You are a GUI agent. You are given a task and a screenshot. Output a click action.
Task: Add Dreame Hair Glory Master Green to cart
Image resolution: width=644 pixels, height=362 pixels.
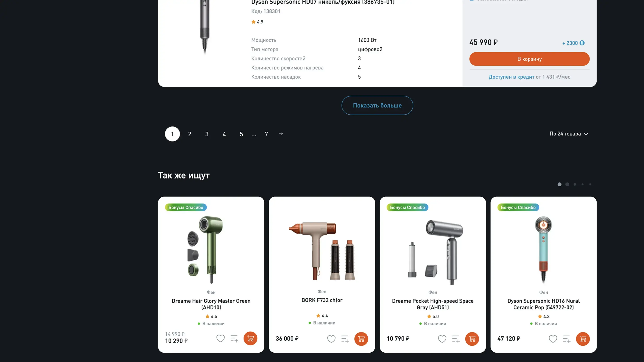coord(250,338)
